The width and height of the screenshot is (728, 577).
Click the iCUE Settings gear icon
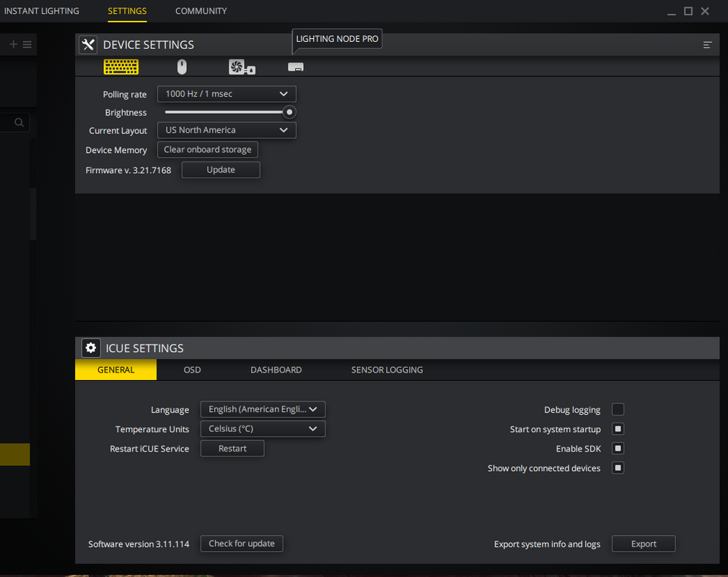90,348
